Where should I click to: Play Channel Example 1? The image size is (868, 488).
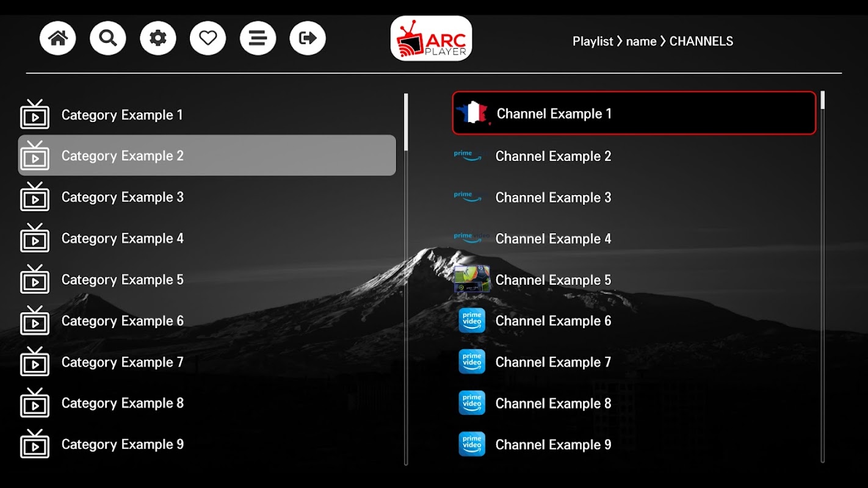(634, 113)
